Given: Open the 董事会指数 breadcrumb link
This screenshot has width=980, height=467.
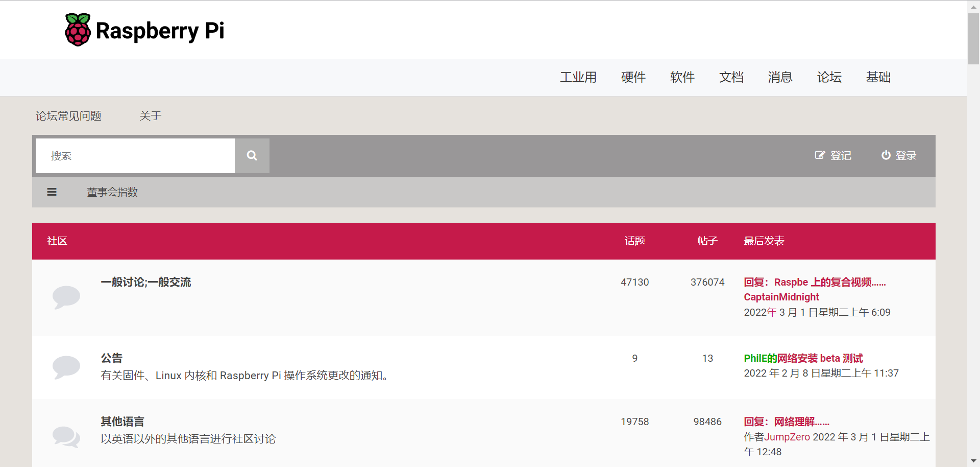Looking at the screenshot, I should click(112, 192).
